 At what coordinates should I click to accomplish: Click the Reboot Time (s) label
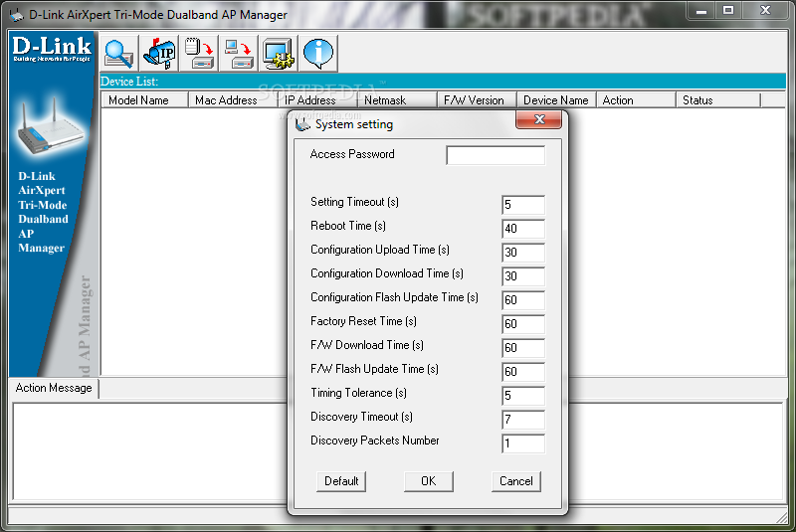(347, 226)
